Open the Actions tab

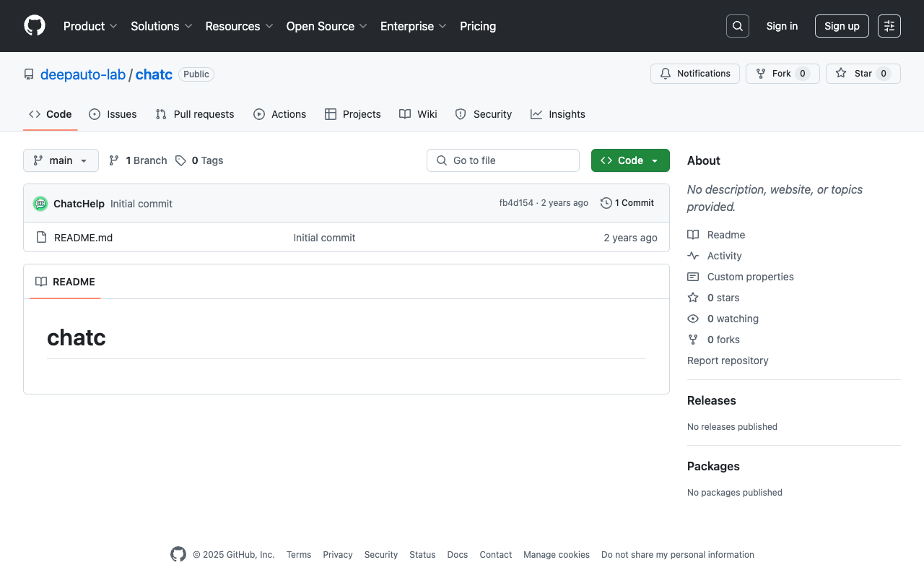point(280,114)
